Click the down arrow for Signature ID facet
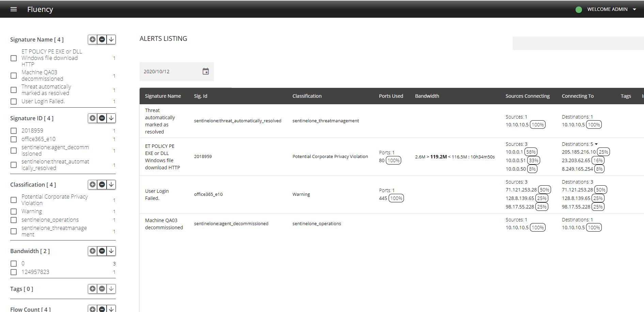Viewport: 644px width, 312px height. point(111,118)
